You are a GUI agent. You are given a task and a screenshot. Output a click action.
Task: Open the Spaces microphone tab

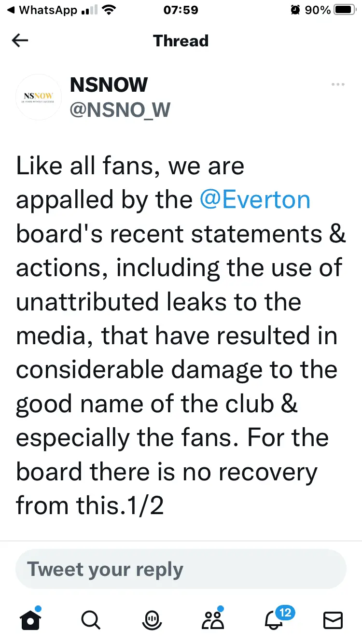pos(151,619)
